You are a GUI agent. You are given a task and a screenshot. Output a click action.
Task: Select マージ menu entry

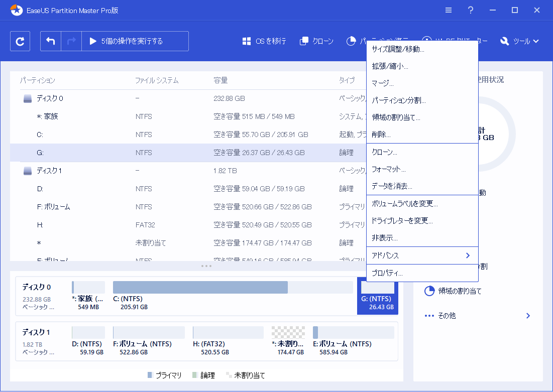[x=422, y=83]
